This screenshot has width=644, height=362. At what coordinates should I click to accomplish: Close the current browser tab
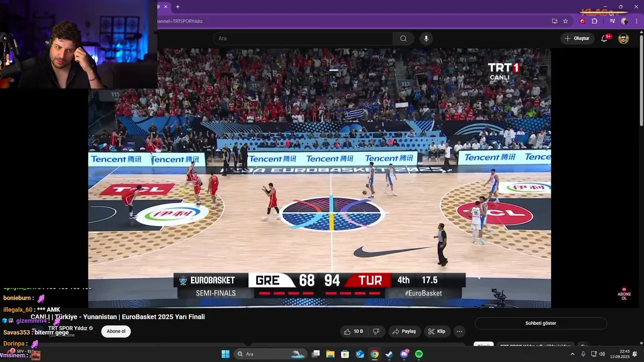[x=166, y=7]
